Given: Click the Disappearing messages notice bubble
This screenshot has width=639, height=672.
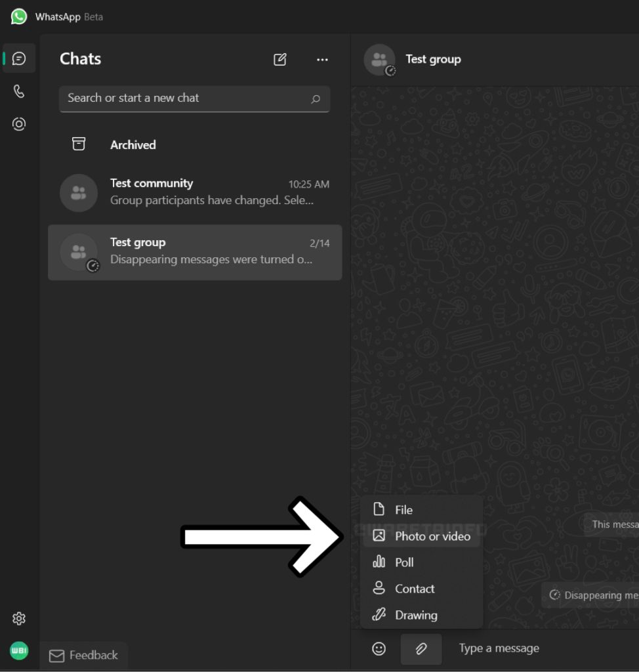Looking at the screenshot, I should (x=590, y=595).
